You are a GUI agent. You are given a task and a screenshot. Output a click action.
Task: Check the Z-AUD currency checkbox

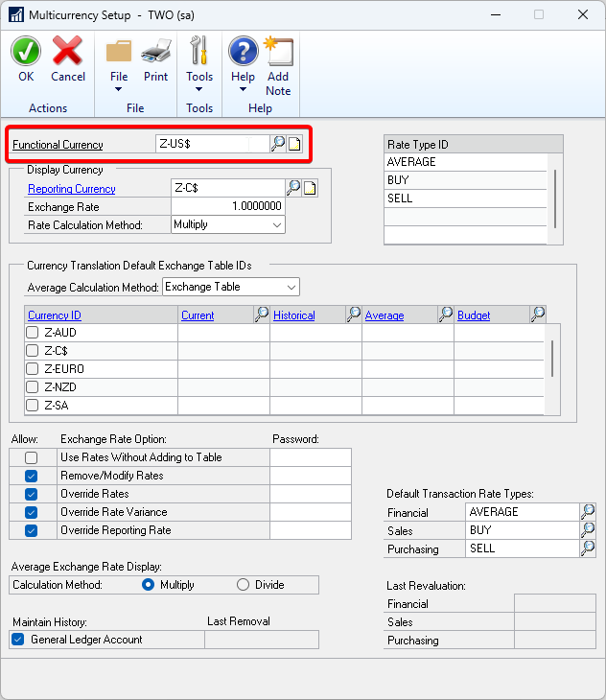coord(33,333)
